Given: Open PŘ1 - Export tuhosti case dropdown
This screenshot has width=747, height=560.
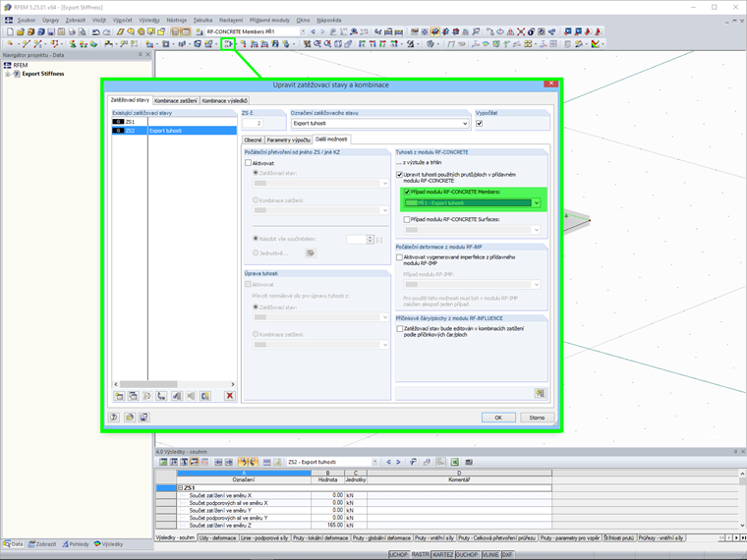Looking at the screenshot, I should 537,202.
